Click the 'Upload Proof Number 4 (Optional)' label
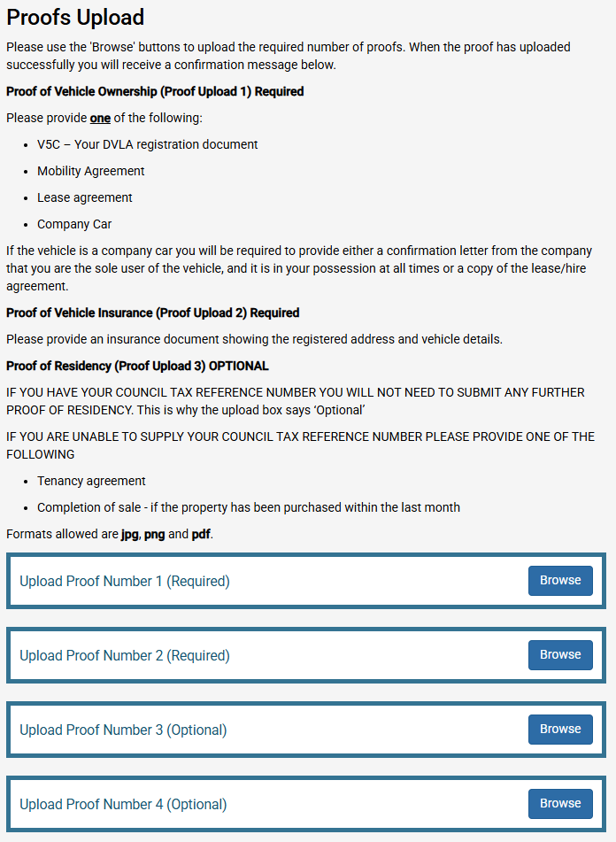The height and width of the screenshot is (842, 616). tap(123, 805)
